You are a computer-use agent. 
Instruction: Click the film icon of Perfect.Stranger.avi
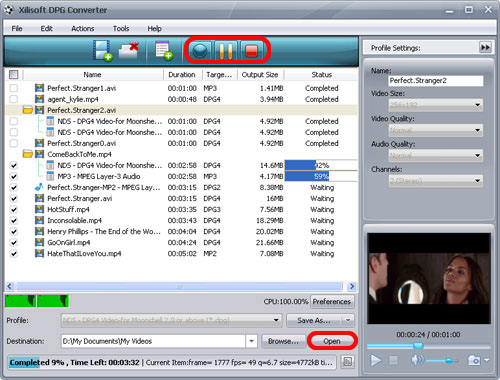[x=39, y=198]
